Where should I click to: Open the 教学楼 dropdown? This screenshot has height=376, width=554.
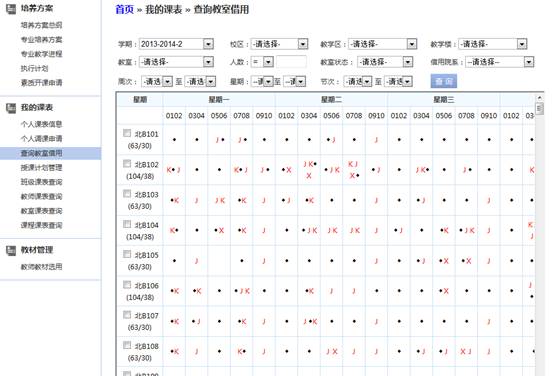tap(493, 44)
